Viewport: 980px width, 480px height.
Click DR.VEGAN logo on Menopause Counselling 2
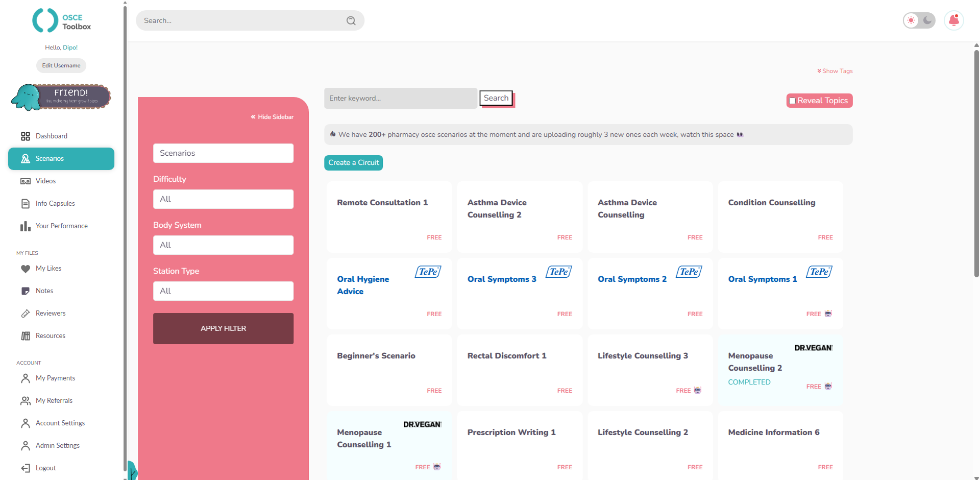[814, 348]
